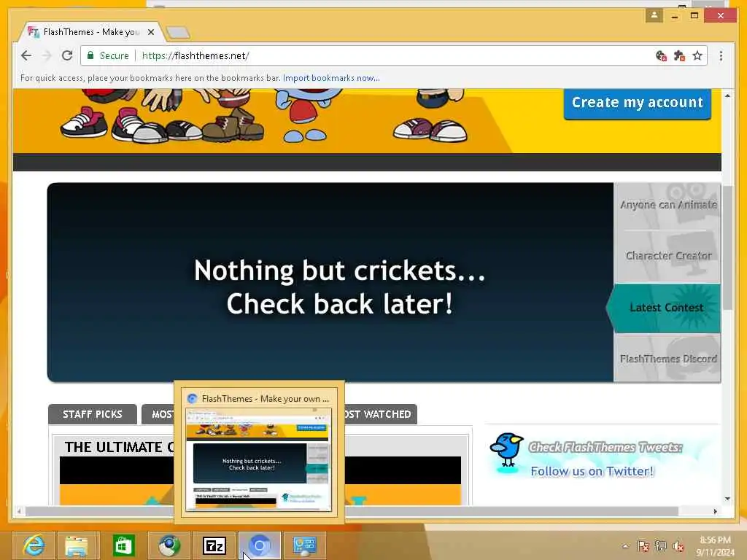
Task: Open THE ULTIMATE video title
Action: coord(119,447)
